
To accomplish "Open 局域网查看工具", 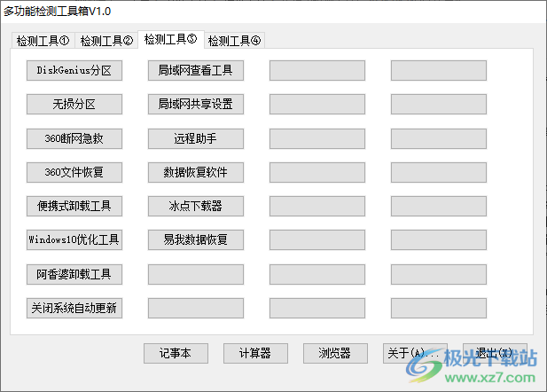I will [196, 71].
